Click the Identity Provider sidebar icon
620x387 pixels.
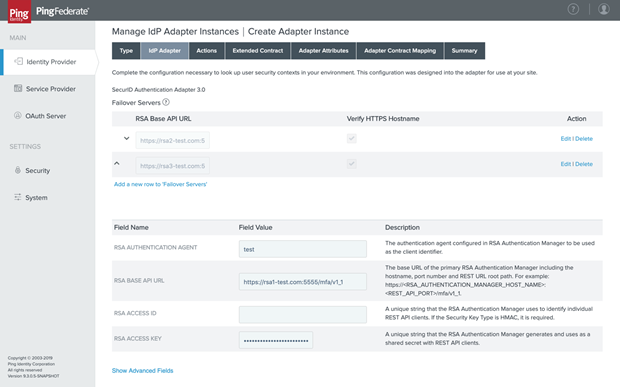coord(18,61)
